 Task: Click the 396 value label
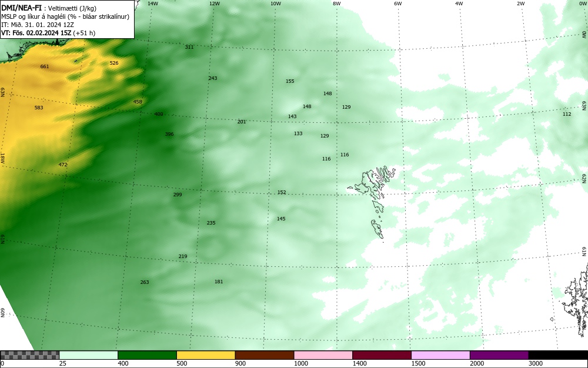point(169,134)
